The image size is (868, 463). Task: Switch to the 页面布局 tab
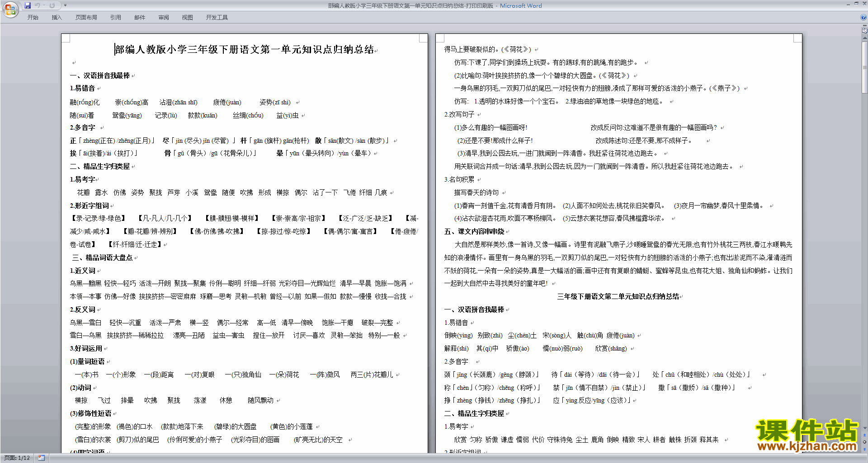pyautogui.click(x=86, y=18)
